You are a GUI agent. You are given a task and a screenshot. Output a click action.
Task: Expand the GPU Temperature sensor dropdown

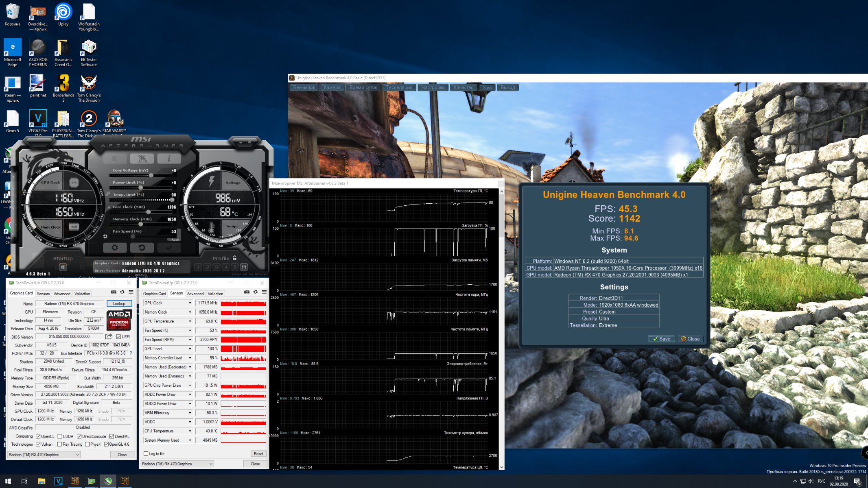coord(190,321)
